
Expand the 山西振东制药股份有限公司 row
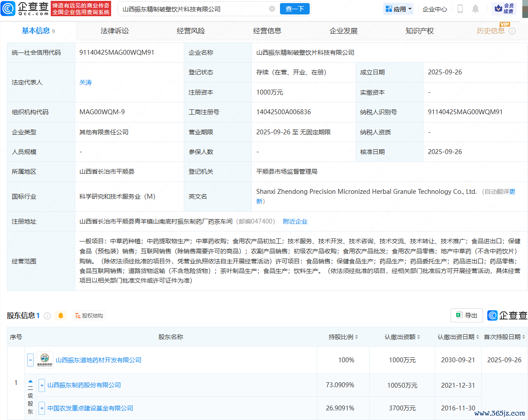click(x=42, y=385)
